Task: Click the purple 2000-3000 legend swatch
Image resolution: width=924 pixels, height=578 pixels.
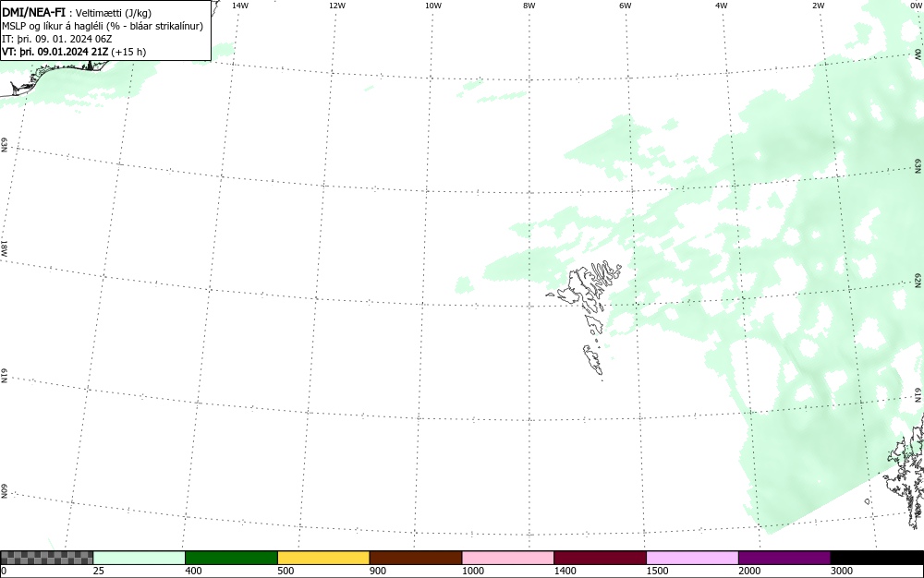Action: point(784,558)
